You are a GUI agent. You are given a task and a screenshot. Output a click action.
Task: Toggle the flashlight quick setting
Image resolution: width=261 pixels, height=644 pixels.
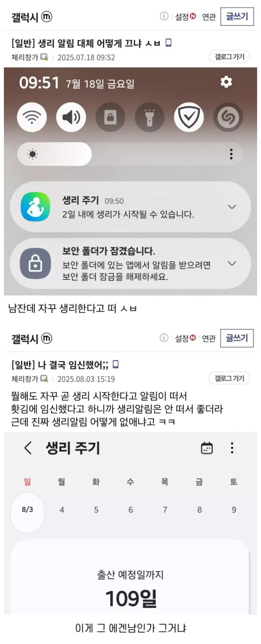pyautogui.click(x=150, y=117)
